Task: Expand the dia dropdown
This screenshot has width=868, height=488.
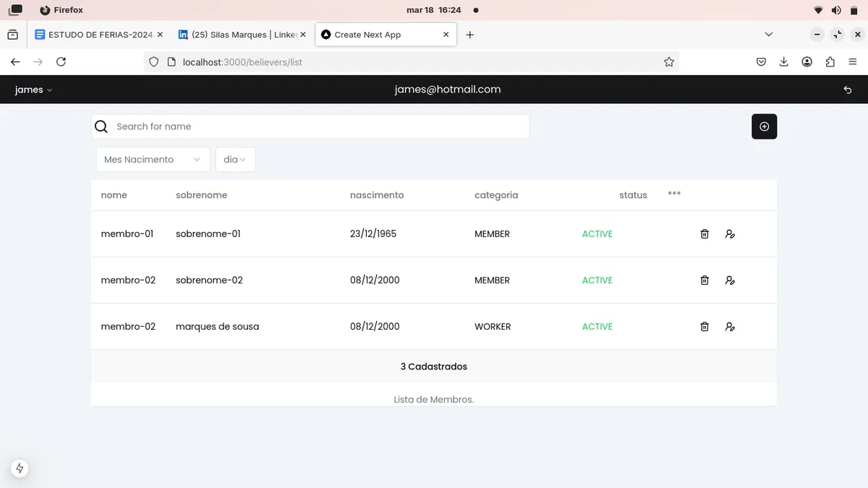Action: [235, 159]
